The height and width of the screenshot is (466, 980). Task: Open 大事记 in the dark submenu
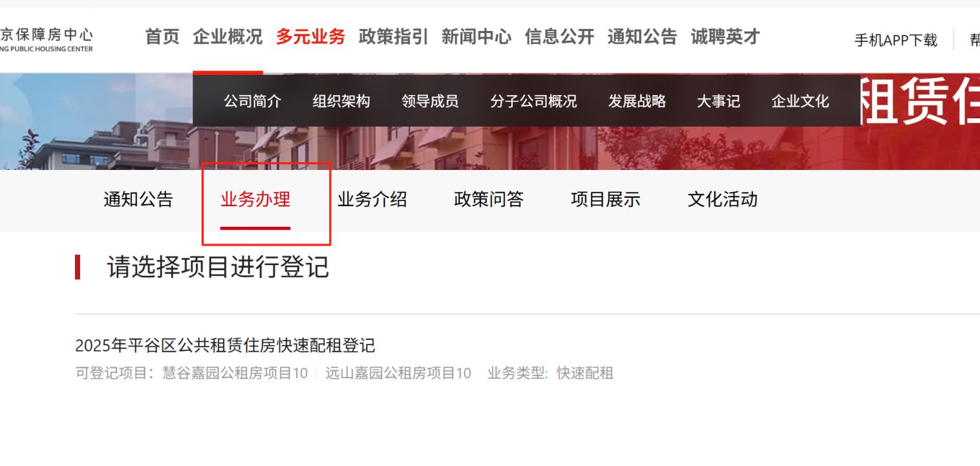click(x=718, y=101)
